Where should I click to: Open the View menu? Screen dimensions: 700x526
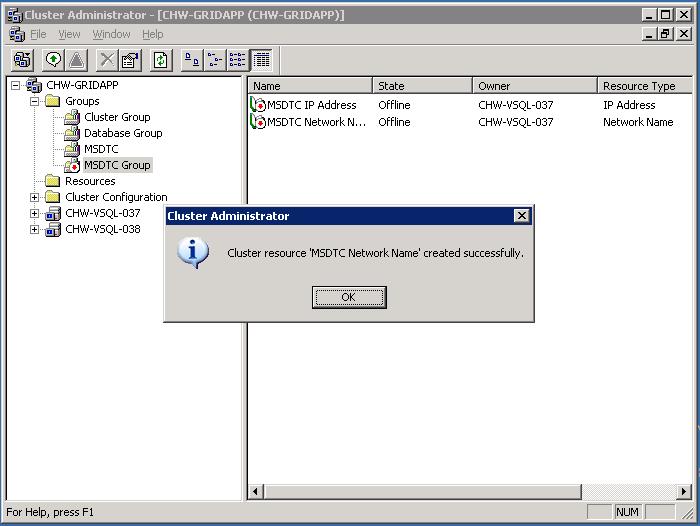point(69,34)
